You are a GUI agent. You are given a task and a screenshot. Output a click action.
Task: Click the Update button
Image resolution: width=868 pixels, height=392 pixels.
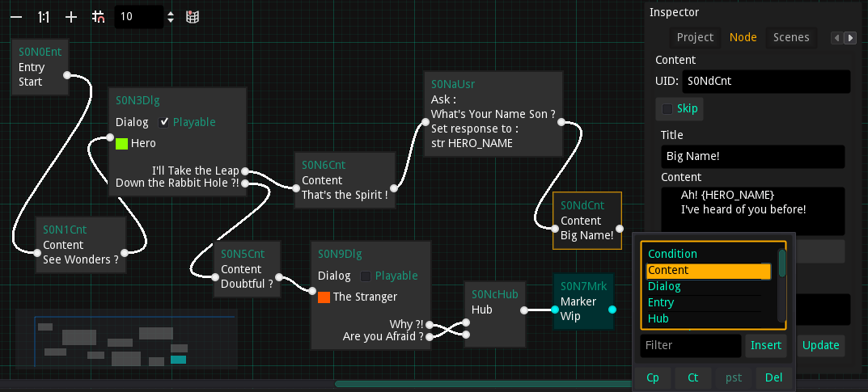tap(821, 345)
